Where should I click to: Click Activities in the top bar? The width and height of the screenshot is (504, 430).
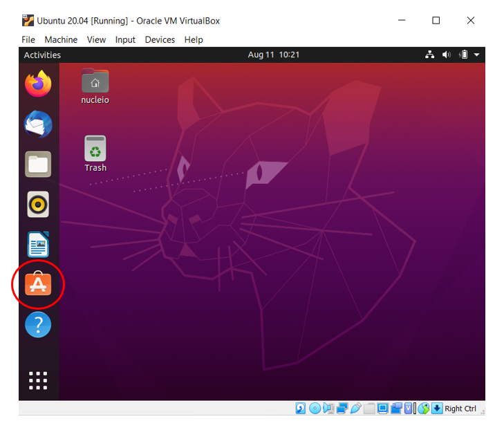pos(42,55)
